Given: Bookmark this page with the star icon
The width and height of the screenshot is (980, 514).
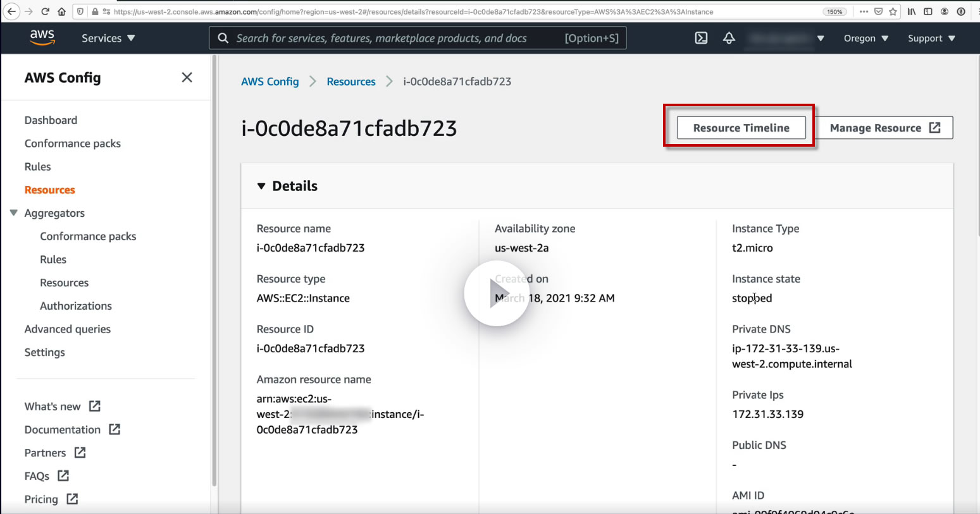Looking at the screenshot, I should [893, 11].
